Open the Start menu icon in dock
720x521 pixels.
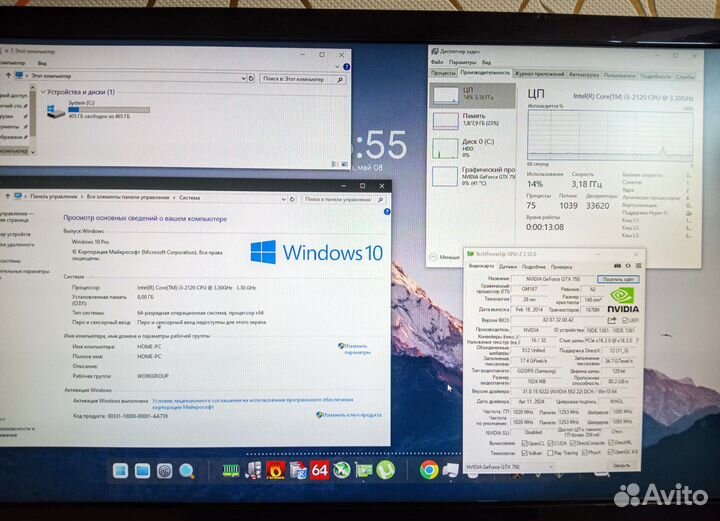(x=120, y=471)
